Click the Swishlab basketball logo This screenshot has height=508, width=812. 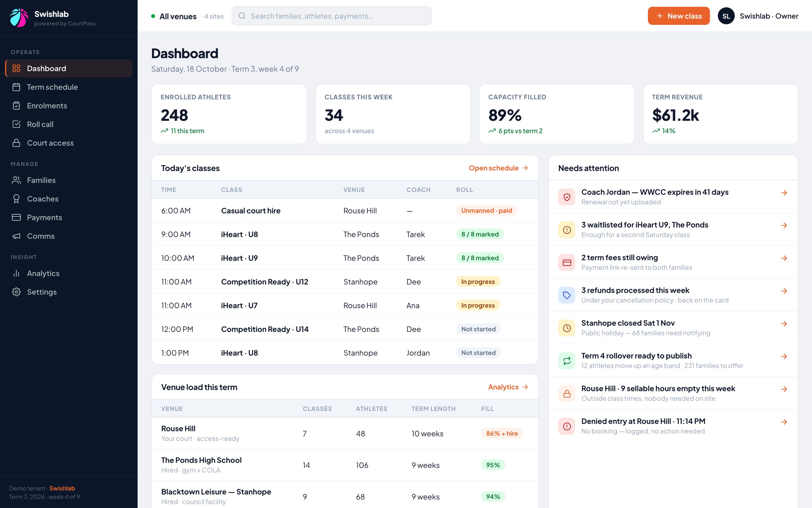coord(19,18)
